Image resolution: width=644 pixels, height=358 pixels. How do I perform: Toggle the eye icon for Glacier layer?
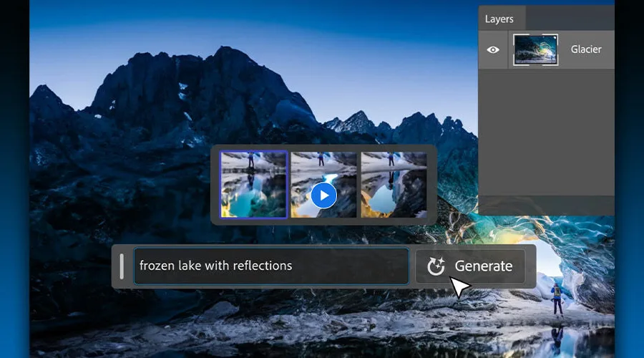[492, 50]
